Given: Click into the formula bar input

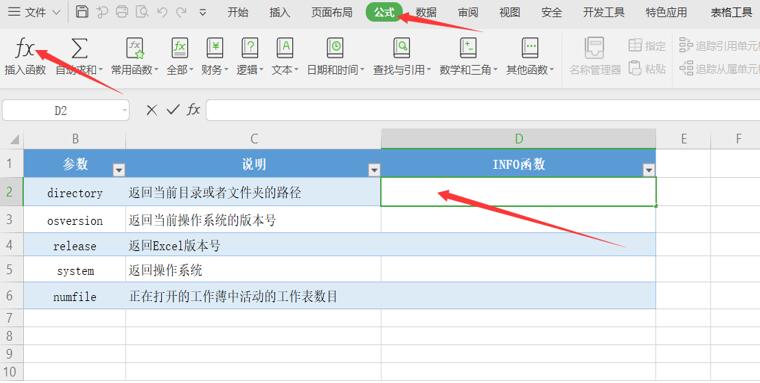Looking at the screenshot, I should pos(483,110).
